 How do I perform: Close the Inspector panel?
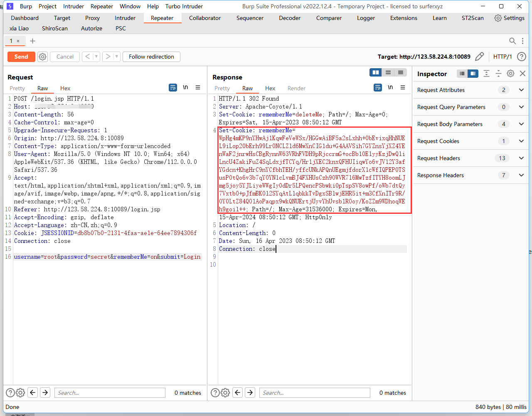(523, 74)
